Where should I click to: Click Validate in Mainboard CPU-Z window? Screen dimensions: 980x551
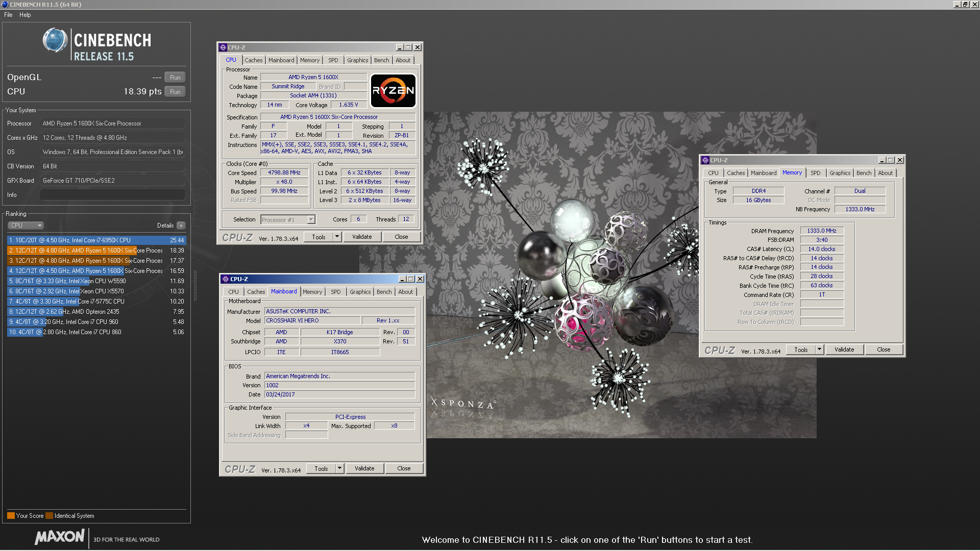(x=364, y=469)
